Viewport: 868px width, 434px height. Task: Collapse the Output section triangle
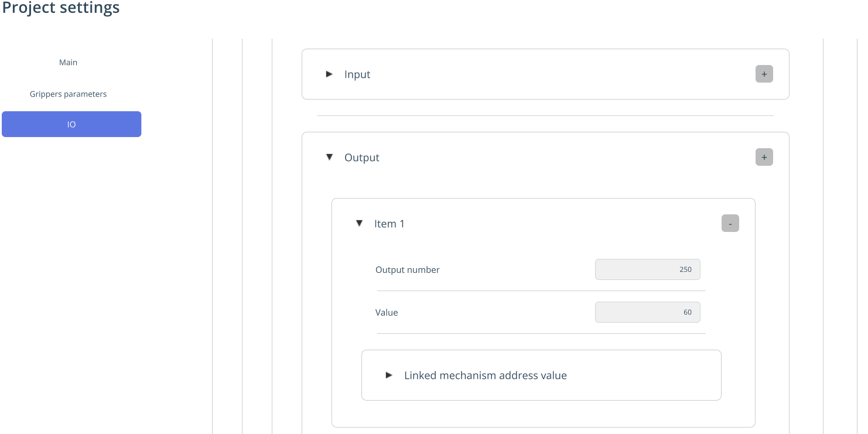coord(329,158)
